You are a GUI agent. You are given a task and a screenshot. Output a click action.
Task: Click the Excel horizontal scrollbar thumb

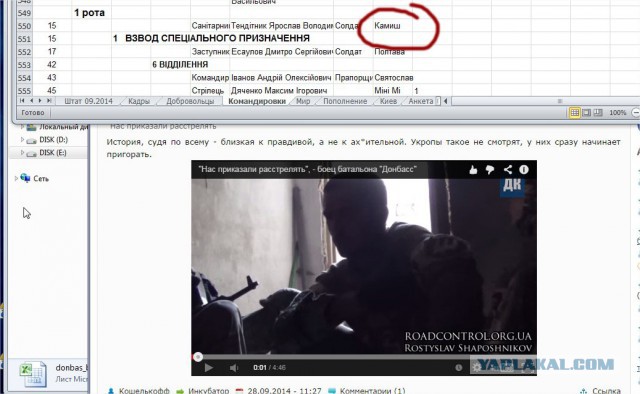(x=560, y=101)
